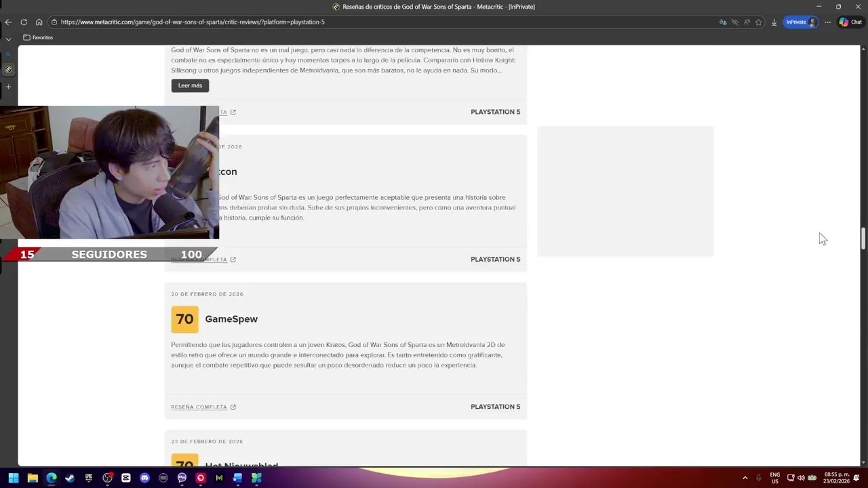This screenshot has width=868, height=488.
Task: Open network status tray icon
Action: tap(791, 478)
